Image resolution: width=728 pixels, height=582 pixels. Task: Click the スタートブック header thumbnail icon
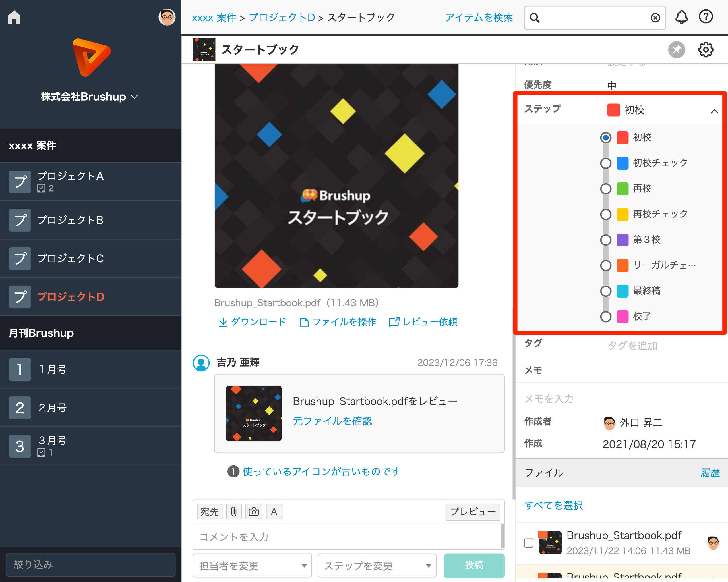[204, 50]
